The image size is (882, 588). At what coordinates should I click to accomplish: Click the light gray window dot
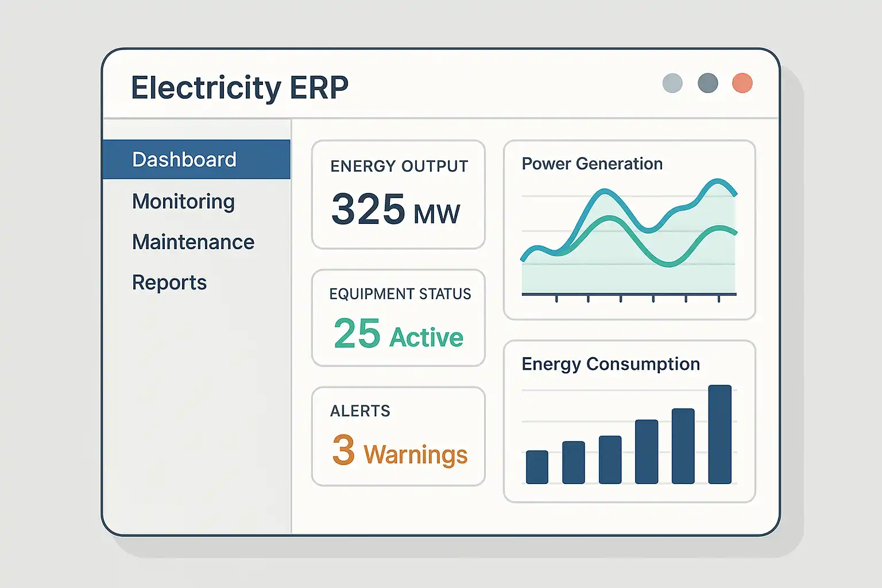(672, 83)
